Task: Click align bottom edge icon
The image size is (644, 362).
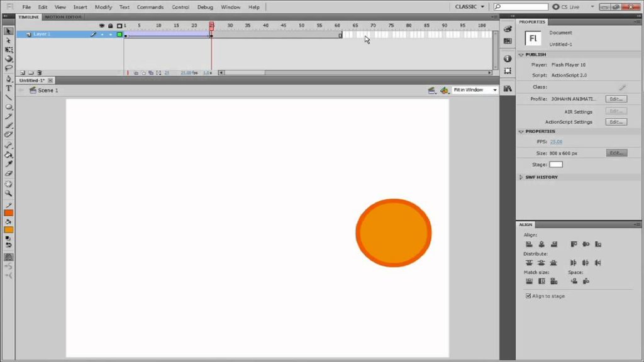Action: [x=598, y=244]
